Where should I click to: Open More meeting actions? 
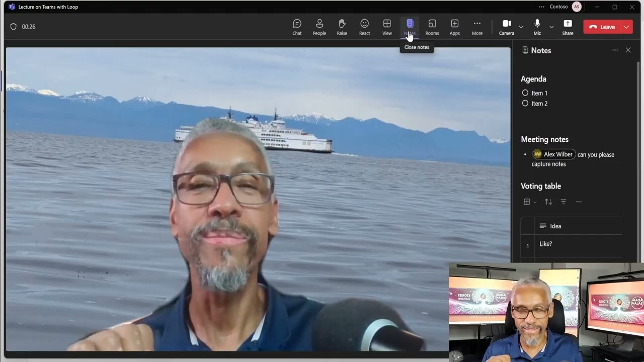[477, 27]
